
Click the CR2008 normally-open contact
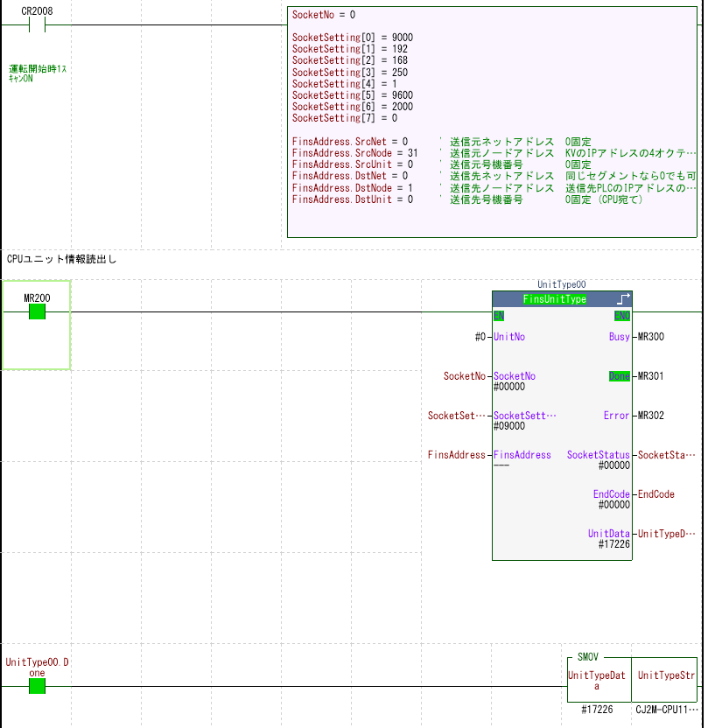click(37, 25)
